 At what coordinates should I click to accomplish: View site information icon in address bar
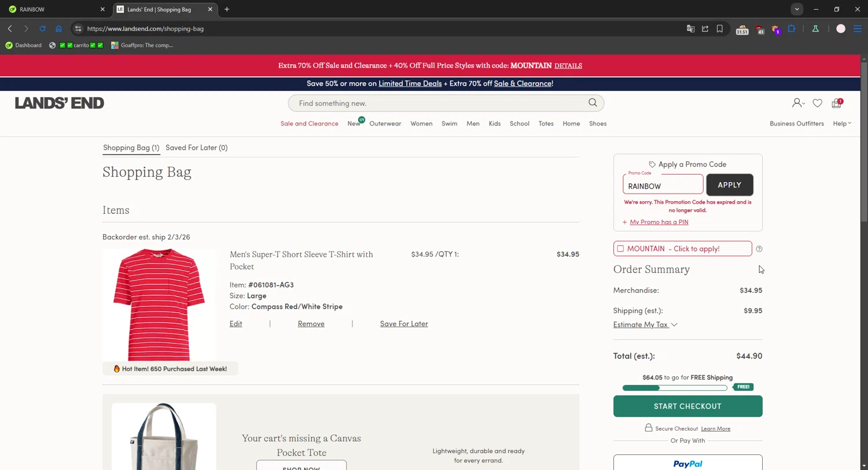coord(78,28)
